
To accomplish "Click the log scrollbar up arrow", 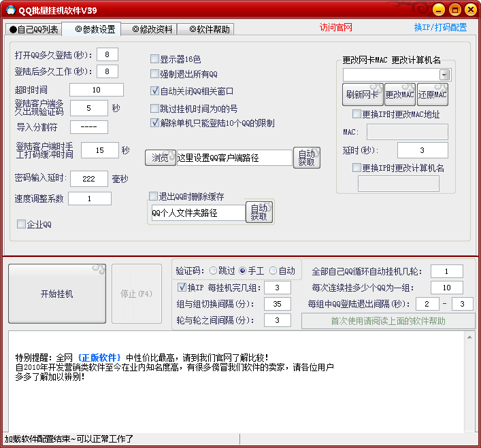I will 469,337.
